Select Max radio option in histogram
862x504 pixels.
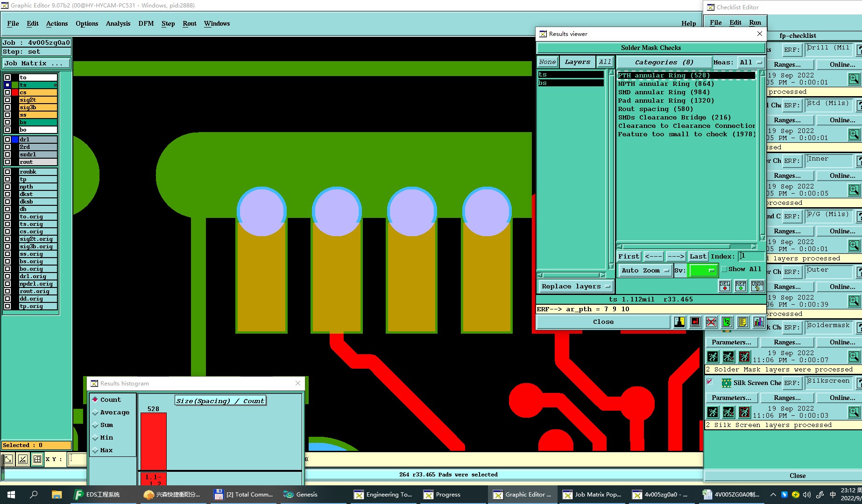coord(95,450)
